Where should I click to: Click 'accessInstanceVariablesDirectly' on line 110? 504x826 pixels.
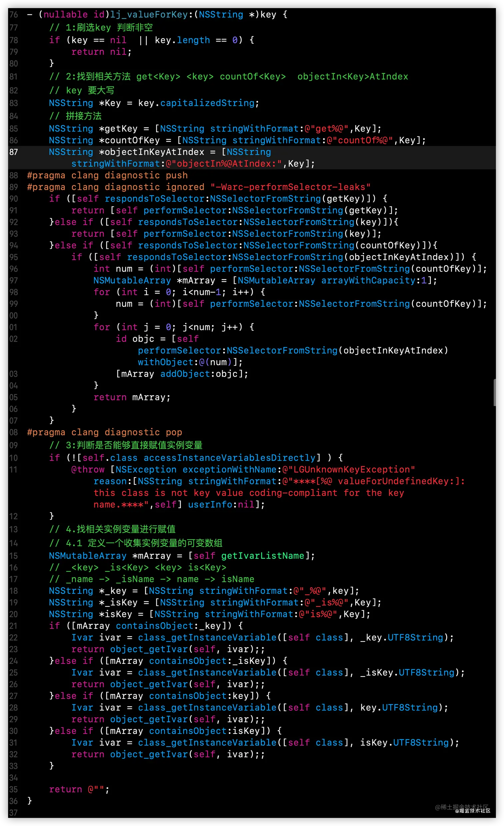click(x=229, y=458)
